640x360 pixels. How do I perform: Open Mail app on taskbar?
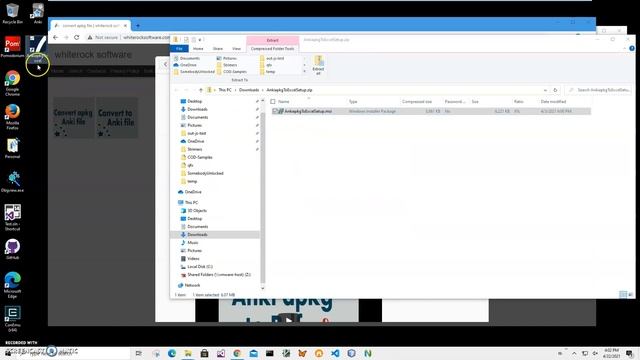pyautogui.click(x=253, y=353)
